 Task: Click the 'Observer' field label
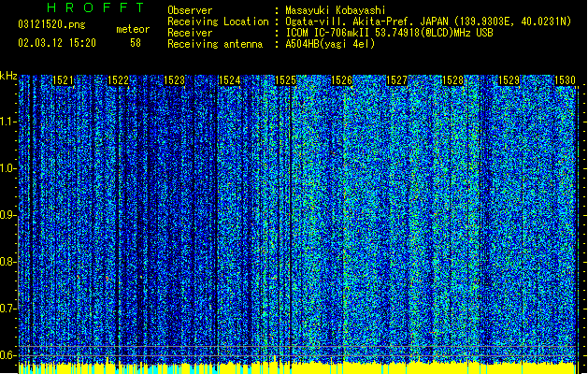point(190,10)
